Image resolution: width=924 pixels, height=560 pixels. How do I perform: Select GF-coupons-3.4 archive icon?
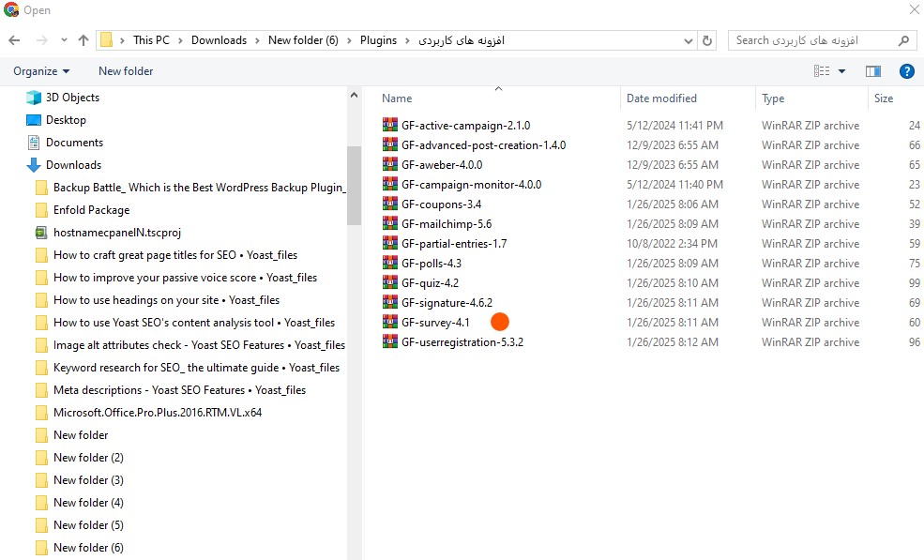coord(390,204)
